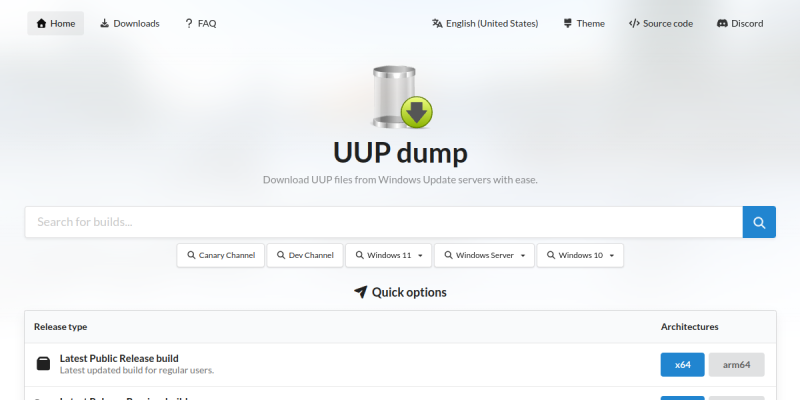This screenshot has height=400, width=800.
Task: Open the Theme selector
Action: [584, 23]
